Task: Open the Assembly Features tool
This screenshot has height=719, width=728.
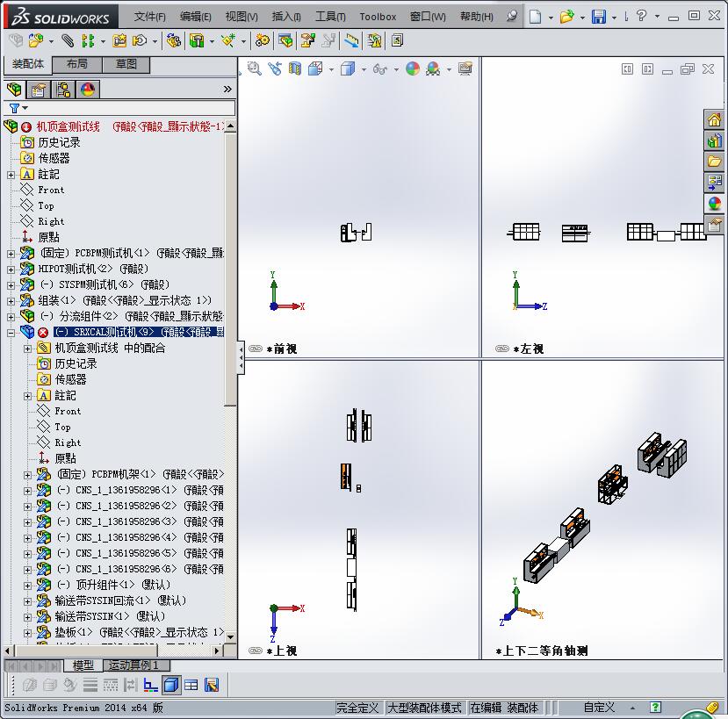Action: pyautogui.click(x=197, y=41)
